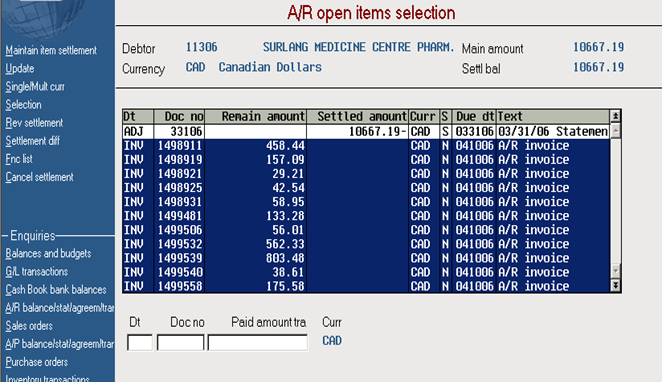Click the Due dt column header

coord(474,116)
